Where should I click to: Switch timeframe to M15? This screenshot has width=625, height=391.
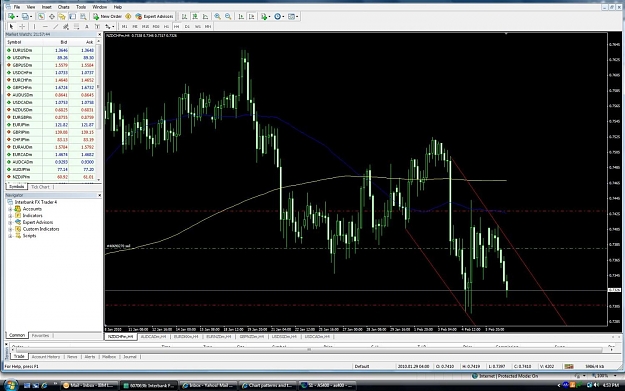pos(145,26)
